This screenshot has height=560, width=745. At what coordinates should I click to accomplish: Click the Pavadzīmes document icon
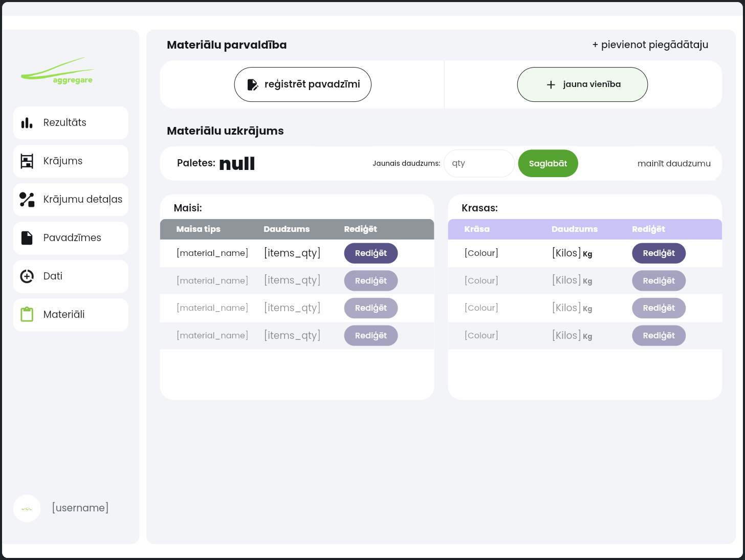coord(27,238)
